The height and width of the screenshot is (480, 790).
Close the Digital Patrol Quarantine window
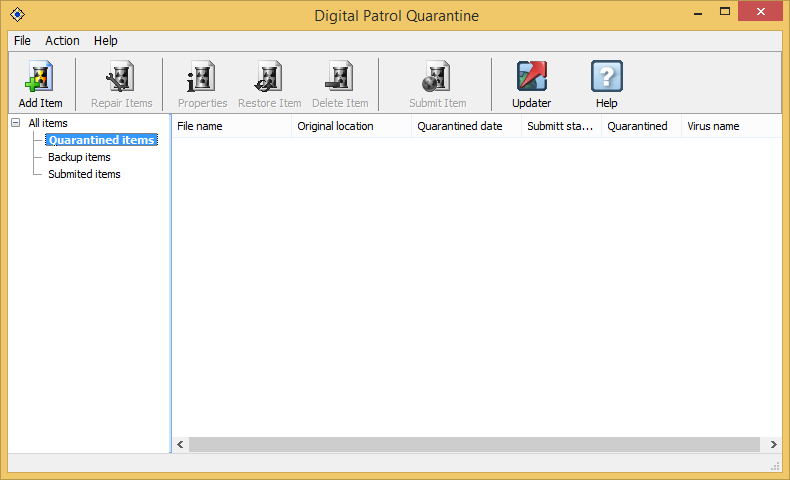click(760, 11)
